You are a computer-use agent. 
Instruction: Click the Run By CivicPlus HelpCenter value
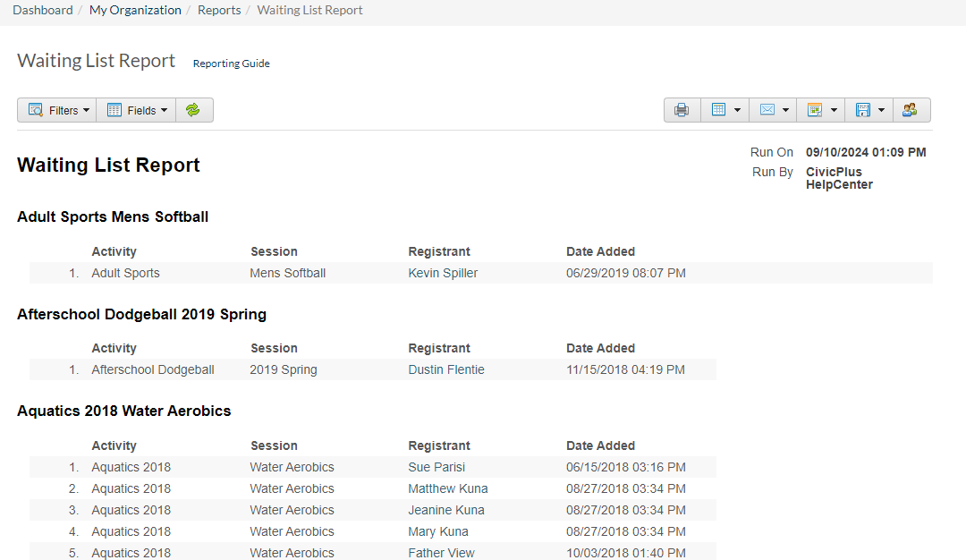tap(839, 178)
